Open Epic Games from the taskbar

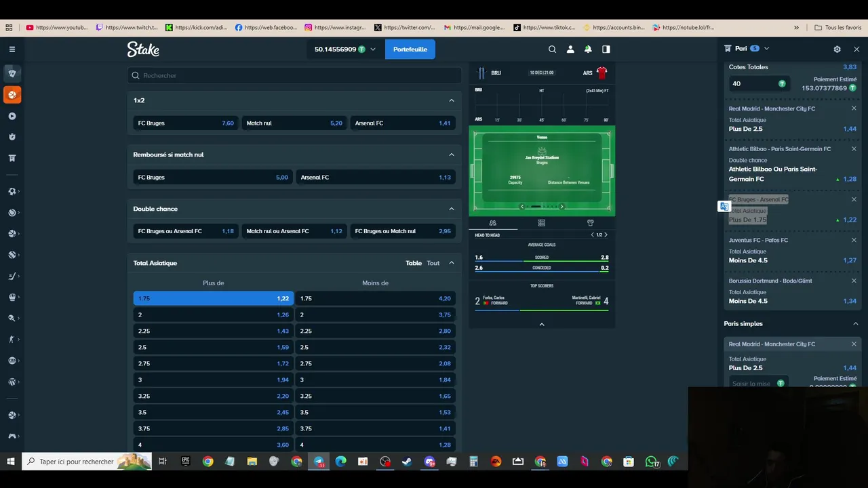[186, 462]
